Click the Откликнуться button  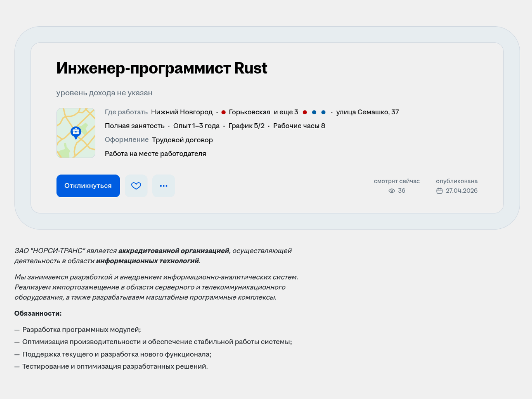click(88, 186)
